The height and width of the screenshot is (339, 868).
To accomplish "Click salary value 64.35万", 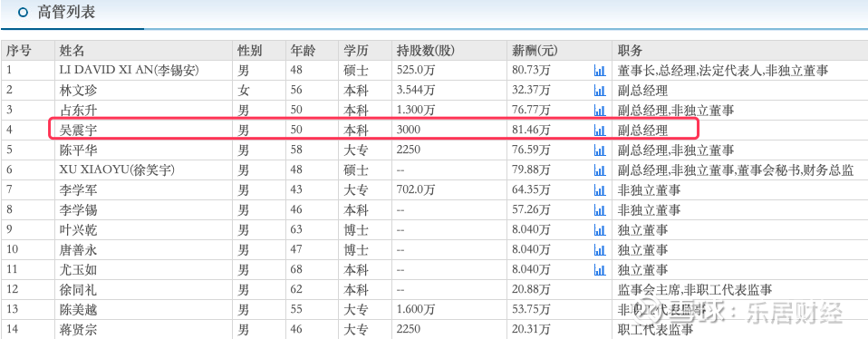I will [532, 190].
